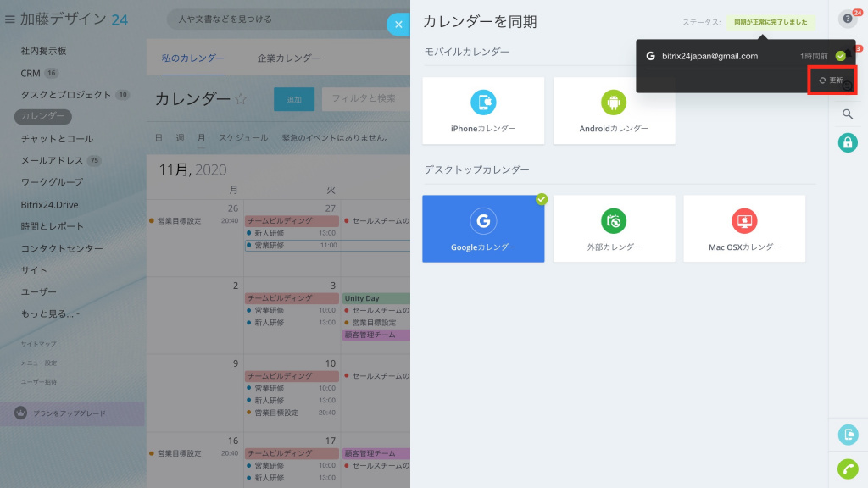Open CRM in the left menu
The width and height of the screenshot is (868, 488).
click(x=31, y=73)
